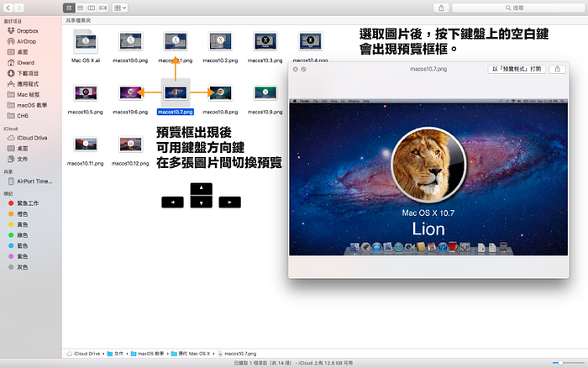Click macos10.7.png in the path bar
588x368 pixels.
(237, 354)
